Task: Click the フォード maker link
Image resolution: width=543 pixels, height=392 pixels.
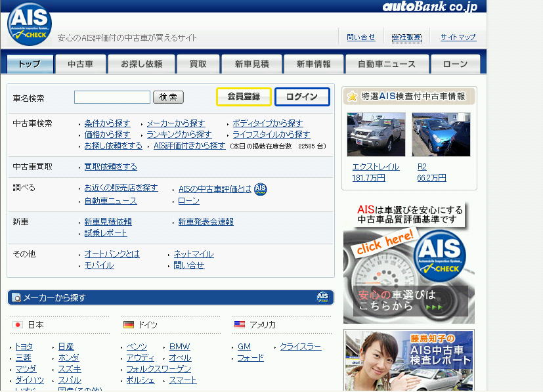Action: (x=250, y=358)
